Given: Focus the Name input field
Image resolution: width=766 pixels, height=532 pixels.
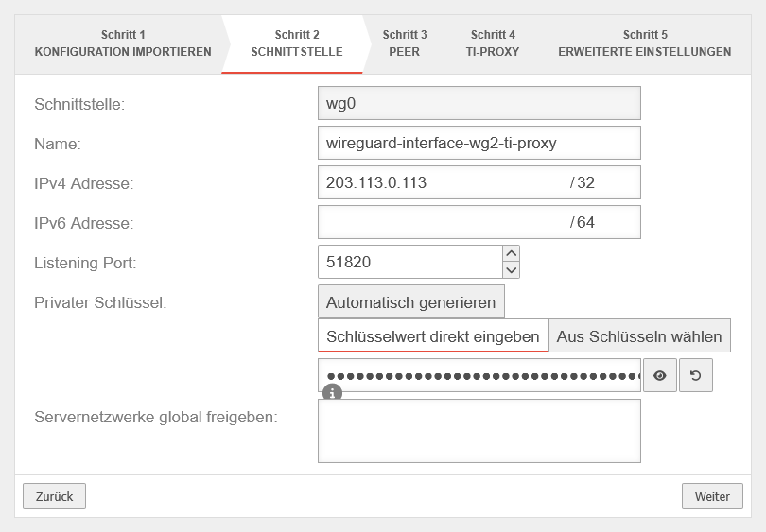Looking at the screenshot, I should pyautogui.click(x=479, y=144).
